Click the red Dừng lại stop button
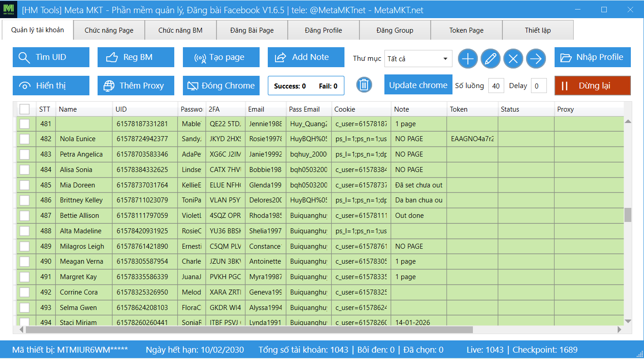Image resolution: width=644 pixels, height=359 pixels. [593, 85]
